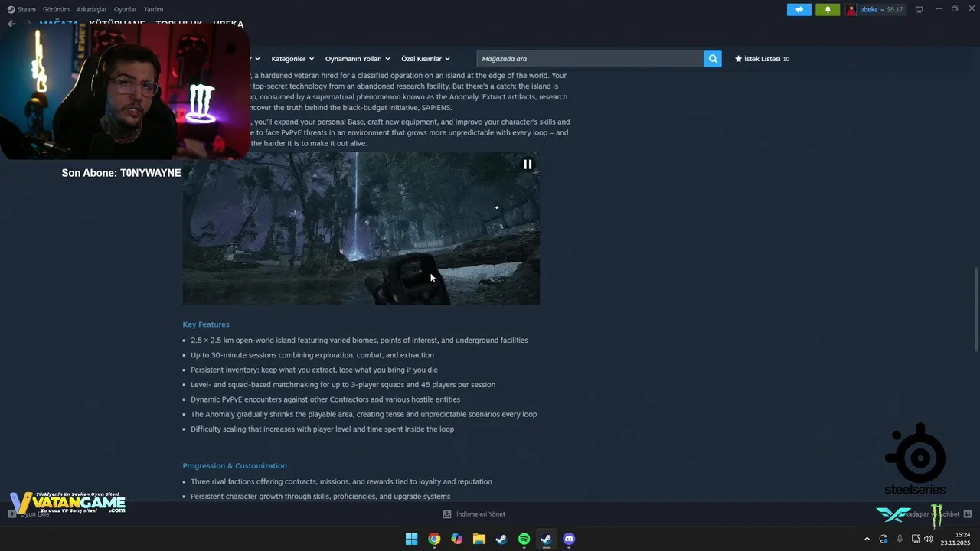Click the downloads icon beside İndirmeleri Yönet
The height and width of the screenshot is (551, 980).
(447, 514)
